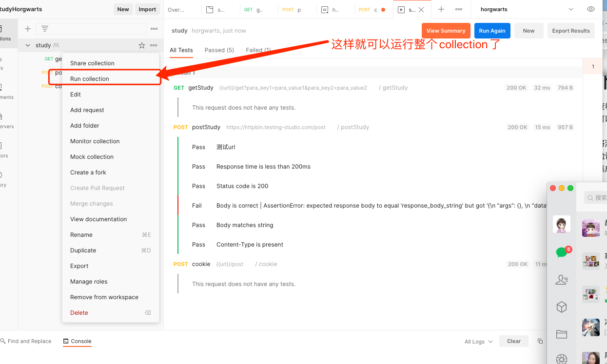The height and width of the screenshot is (364, 607).
Task: Switch to the All Tests tab
Action: (181, 50)
